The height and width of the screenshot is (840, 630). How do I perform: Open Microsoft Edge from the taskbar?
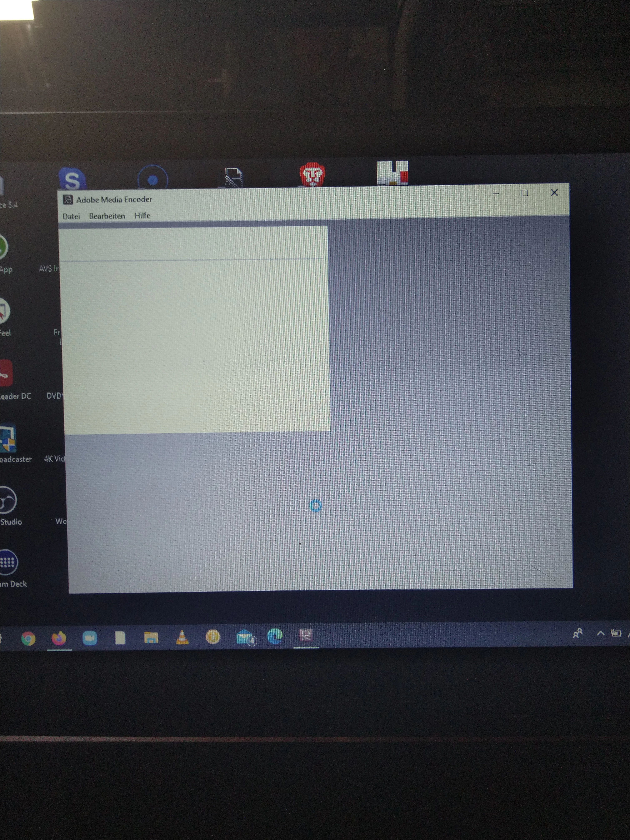tap(275, 636)
